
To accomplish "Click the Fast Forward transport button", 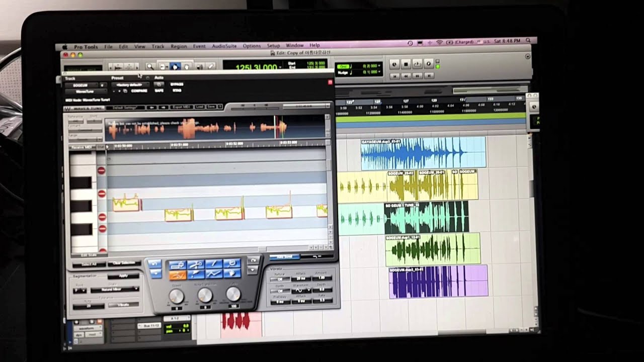I will pos(418,76).
